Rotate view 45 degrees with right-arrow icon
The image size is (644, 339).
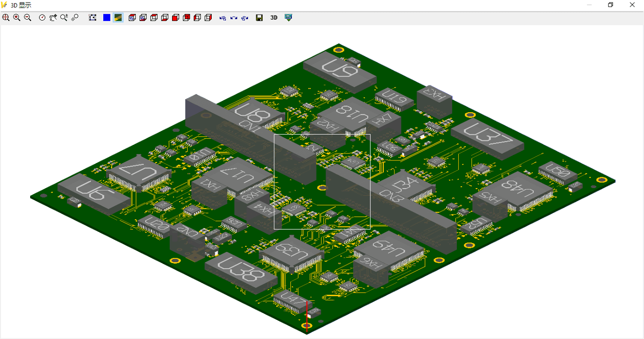245,18
